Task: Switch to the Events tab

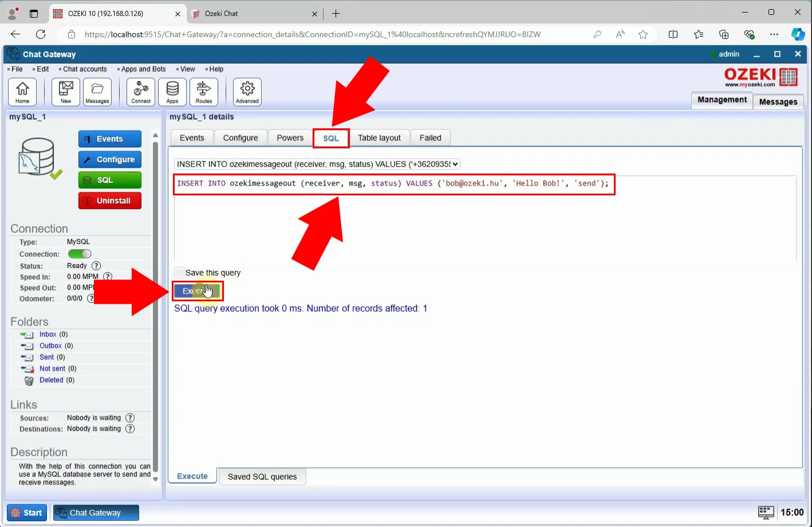Action: click(x=192, y=138)
